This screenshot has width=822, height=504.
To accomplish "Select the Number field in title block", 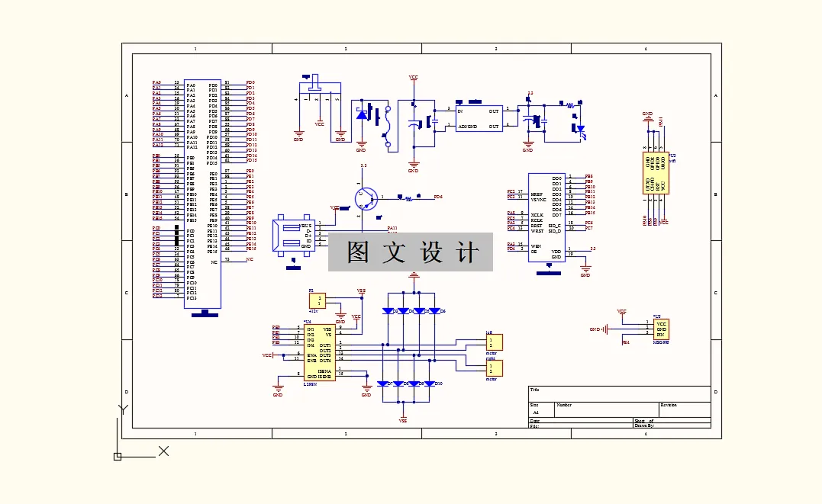I will (x=607, y=409).
